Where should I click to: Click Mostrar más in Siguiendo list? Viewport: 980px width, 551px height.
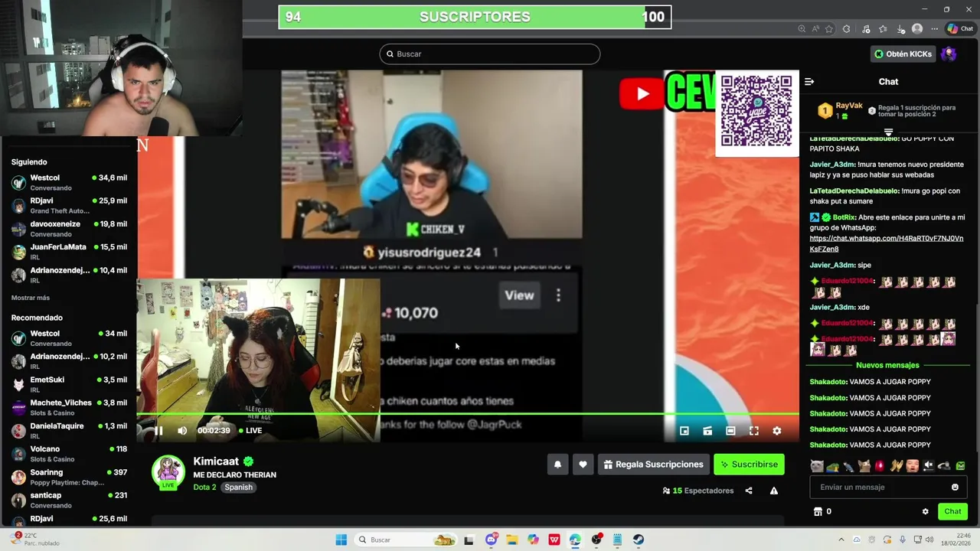[x=31, y=298]
